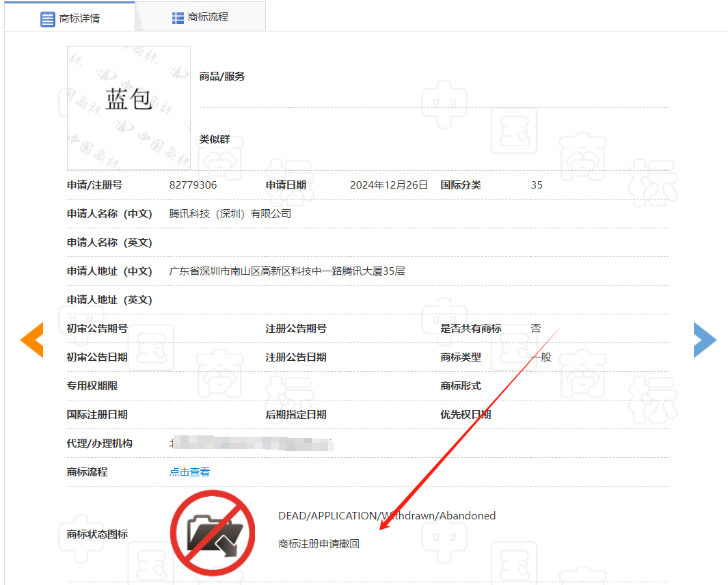Click the 专用权期限 label
The image size is (728, 585).
[92, 386]
